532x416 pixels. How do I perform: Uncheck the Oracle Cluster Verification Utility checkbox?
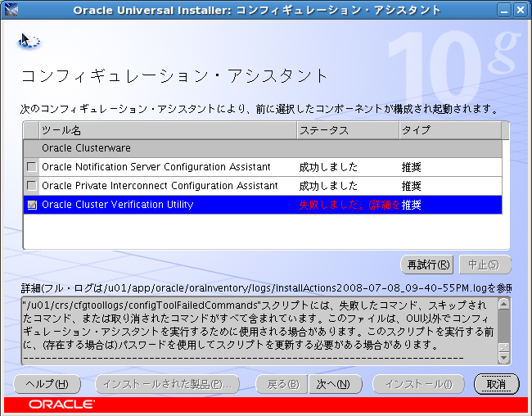click(x=32, y=205)
